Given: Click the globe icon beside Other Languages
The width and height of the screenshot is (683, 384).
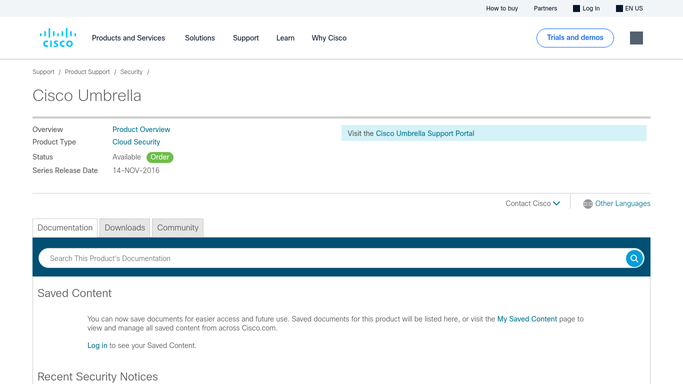Looking at the screenshot, I should (x=588, y=204).
